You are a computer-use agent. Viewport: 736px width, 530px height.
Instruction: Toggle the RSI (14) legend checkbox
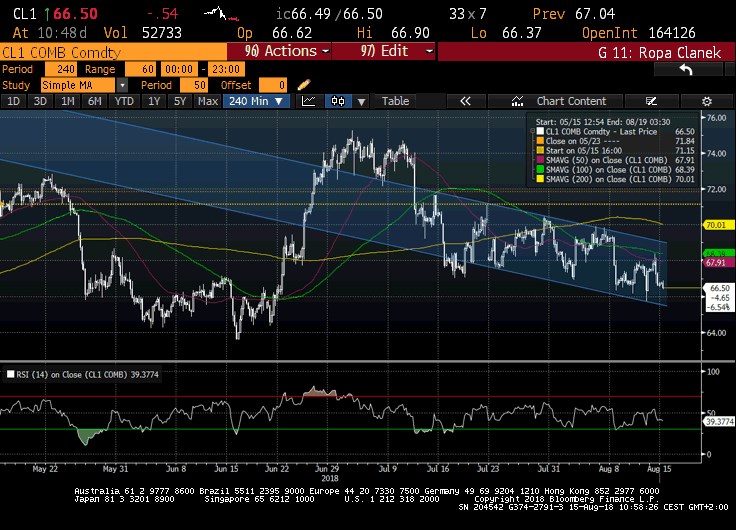(11, 374)
